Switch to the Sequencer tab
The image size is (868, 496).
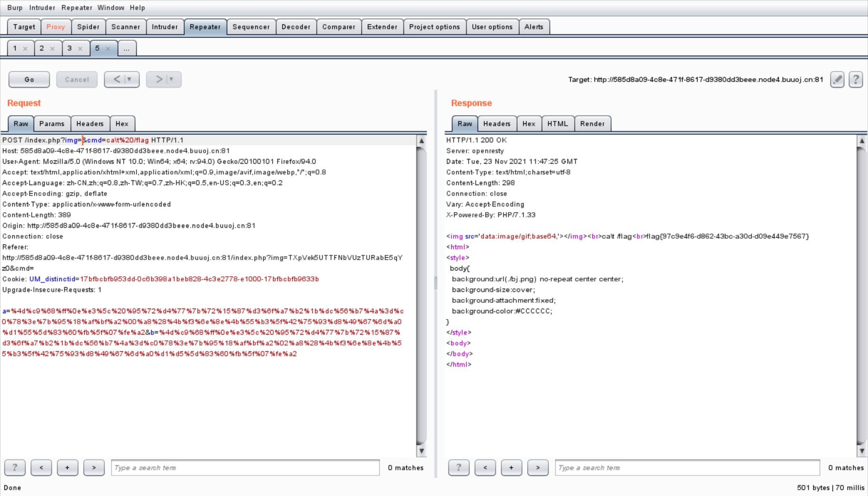pyautogui.click(x=251, y=27)
